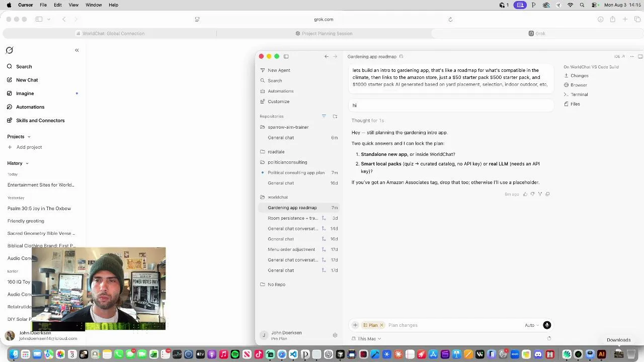
Task: Click the grok.com address bar
Action: (324, 20)
